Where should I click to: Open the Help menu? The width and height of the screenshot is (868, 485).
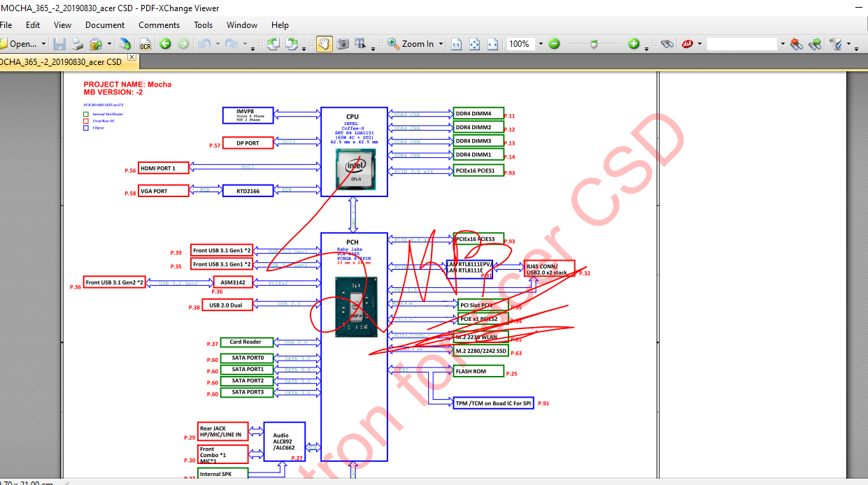[x=280, y=24]
